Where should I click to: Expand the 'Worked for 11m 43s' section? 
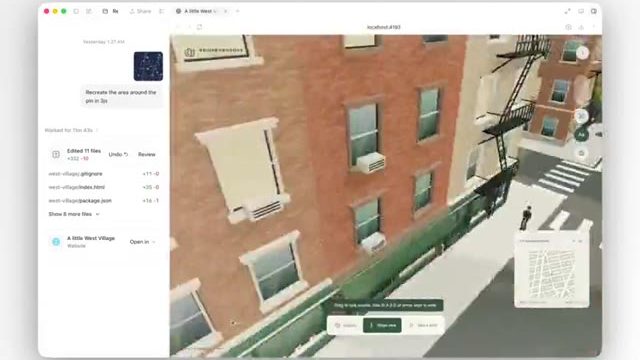pyautogui.click(x=71, y=130)
